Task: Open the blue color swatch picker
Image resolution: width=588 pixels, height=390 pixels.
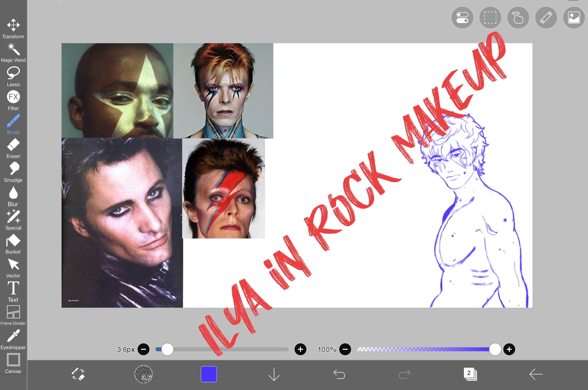Action: (x=209, y=374)
